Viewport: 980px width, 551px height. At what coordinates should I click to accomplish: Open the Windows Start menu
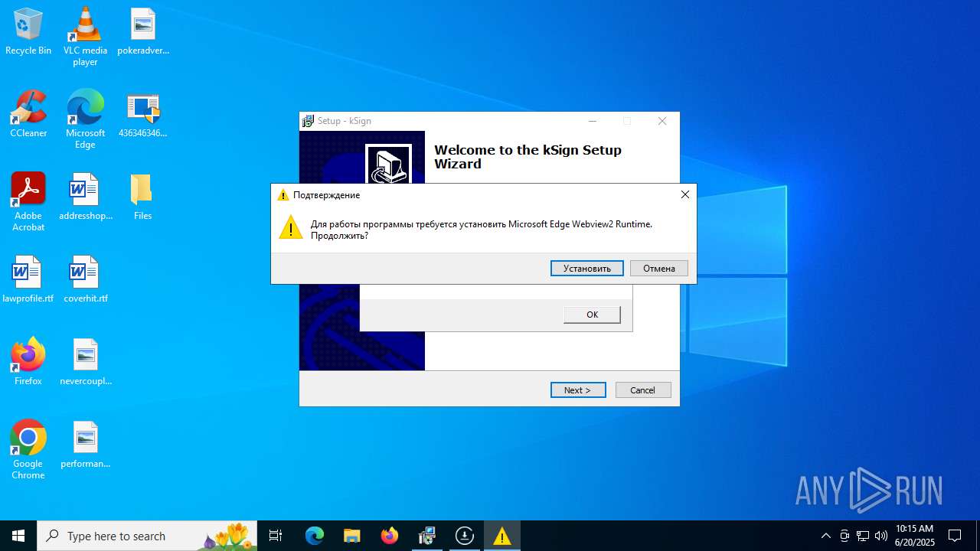pyautogui.click(x=18, y=536)
